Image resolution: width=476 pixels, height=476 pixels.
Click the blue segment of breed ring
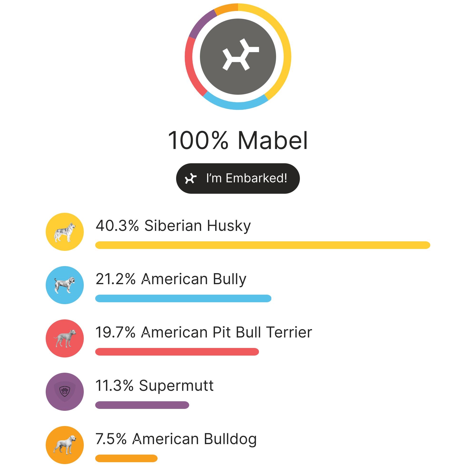[x=235, y=105]
